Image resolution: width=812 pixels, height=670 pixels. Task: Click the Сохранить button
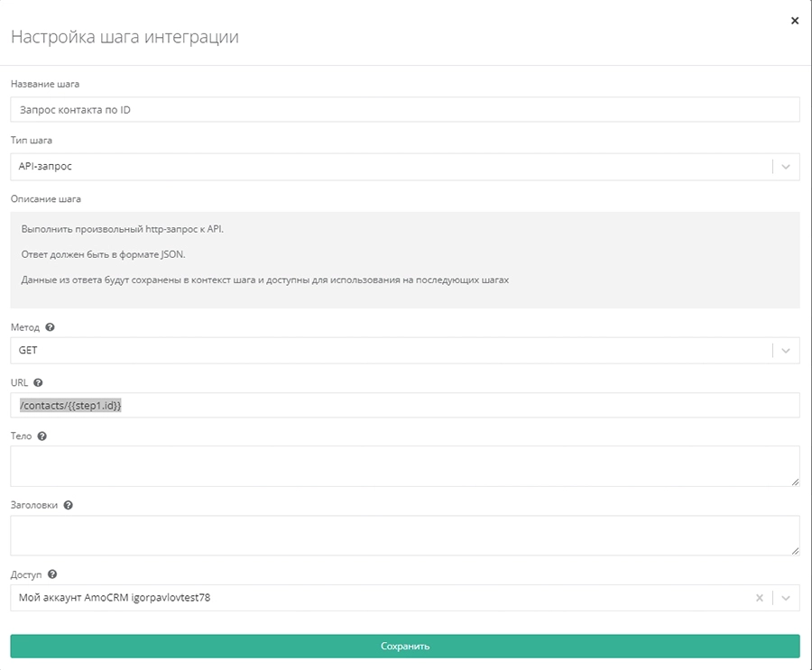point(405,646)
